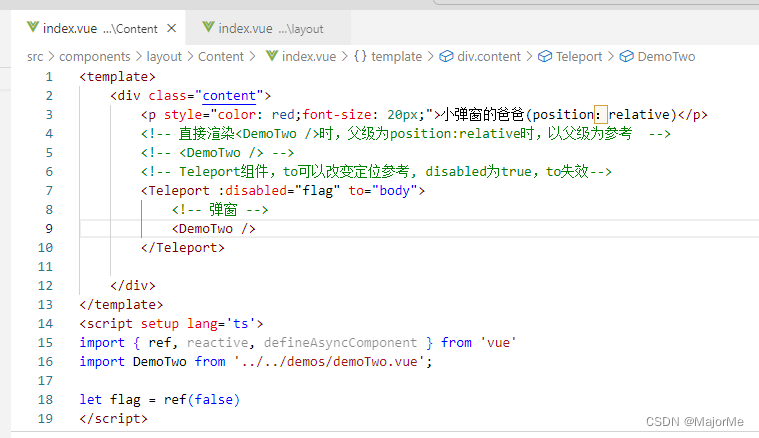Click line number 14 in the gutter

coord(46,323)
